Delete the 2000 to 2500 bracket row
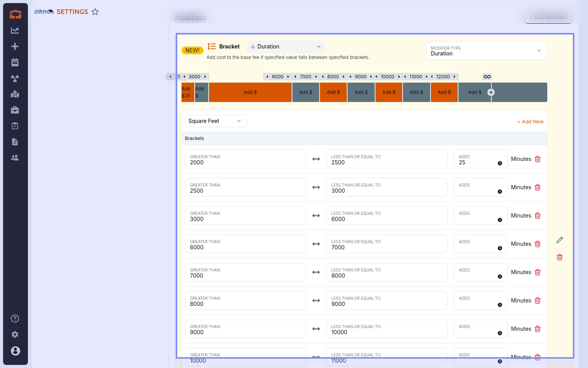The height and width of the screenshot is (368, 588). (538, 159)
